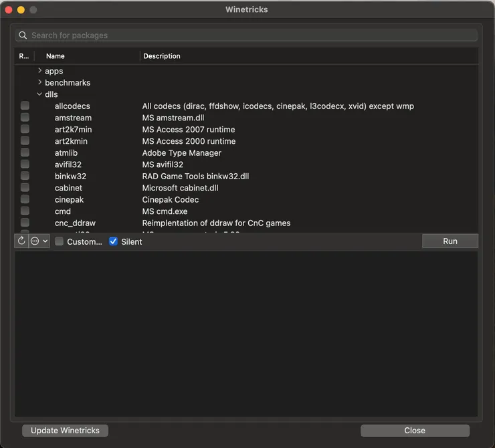Tick the cnc_ddraw checkbox
Image resolution: width=495 pixels, height=448 pixels.
(x=25, y=223)
